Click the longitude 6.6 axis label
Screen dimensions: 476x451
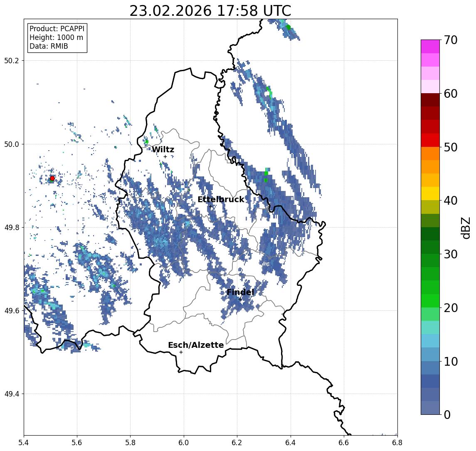(344, 443)
